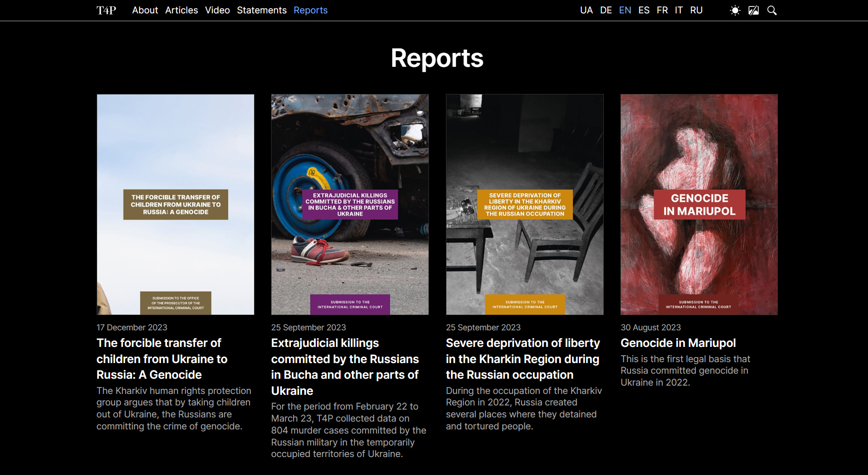Switch language to UA
The width and height of the screenshot is (868, 475).
586,10
